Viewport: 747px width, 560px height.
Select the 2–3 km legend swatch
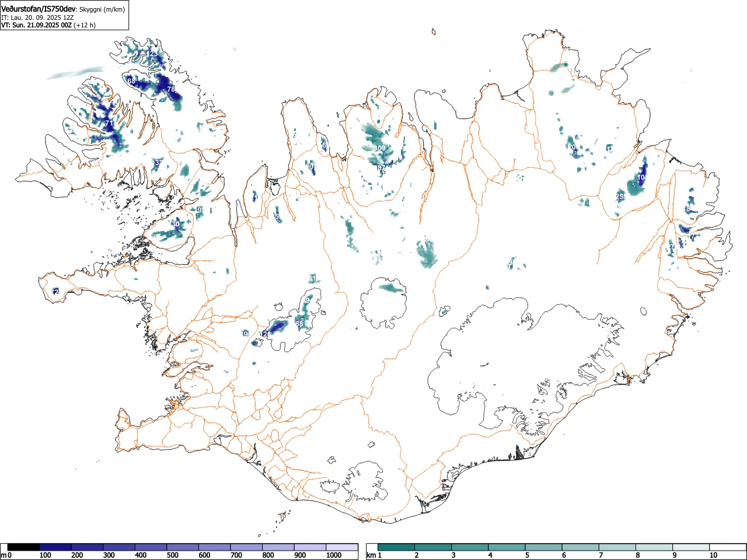(x=433, y=547)
